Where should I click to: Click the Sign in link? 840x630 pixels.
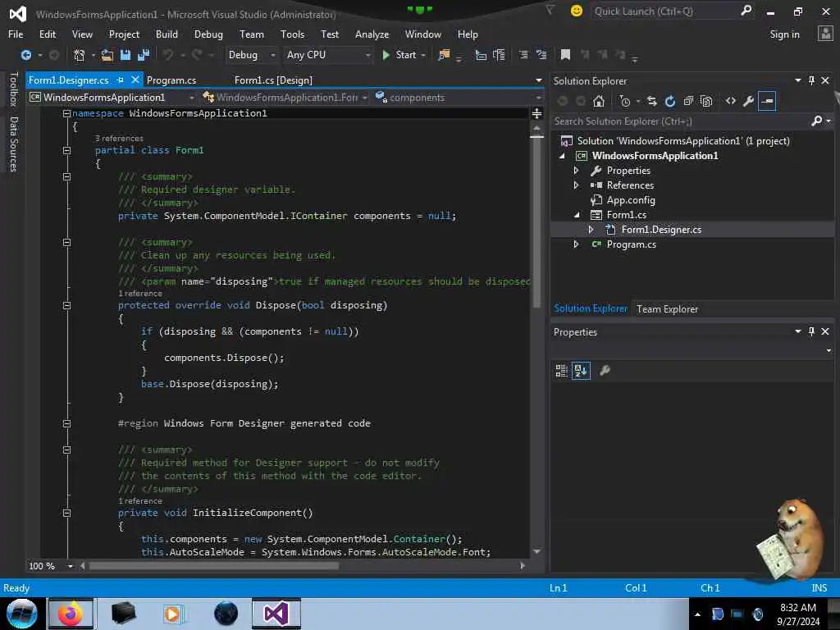pos(784,34)
